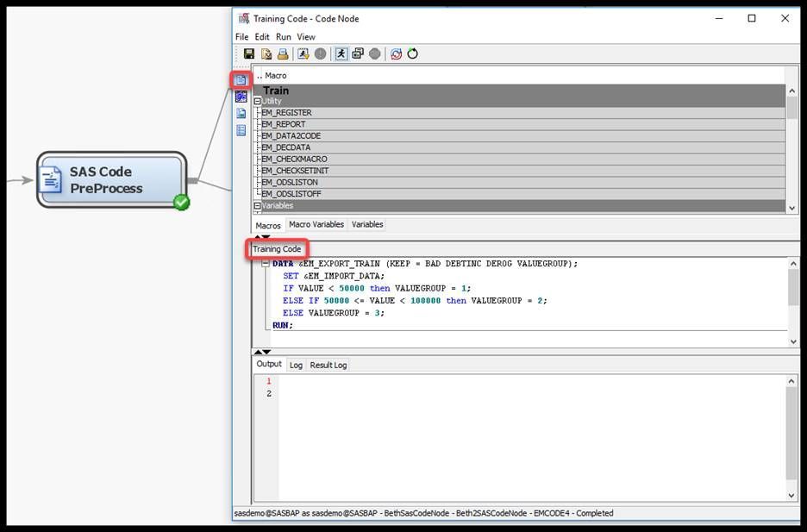Run the node with the runner icon
The image size is (807, 532).
tap(341, 53)
